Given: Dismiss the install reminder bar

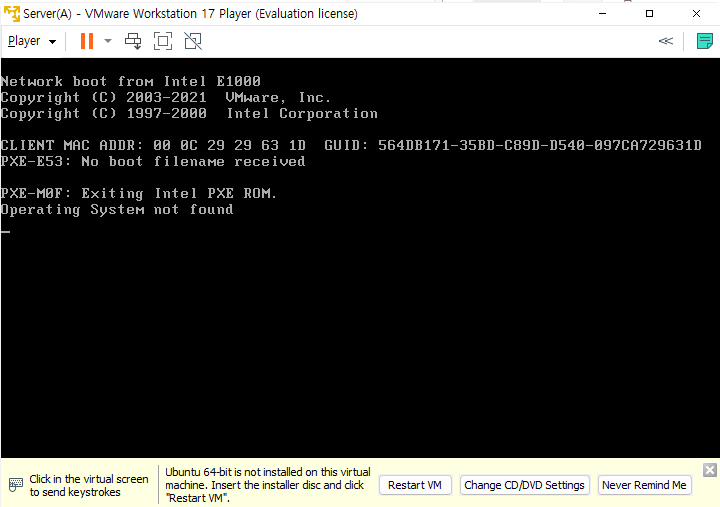Looking at the screenshot, I should (709, 470).
